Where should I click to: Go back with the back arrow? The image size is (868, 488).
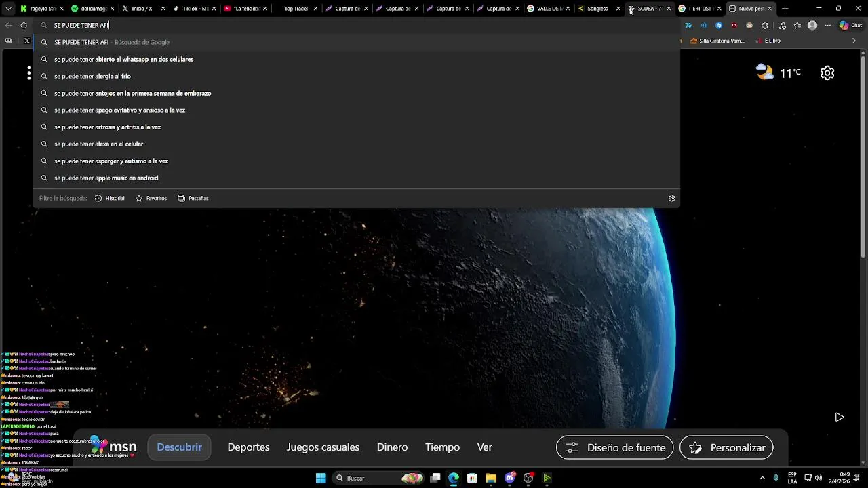pyautogui.click(x=8, y=25)
